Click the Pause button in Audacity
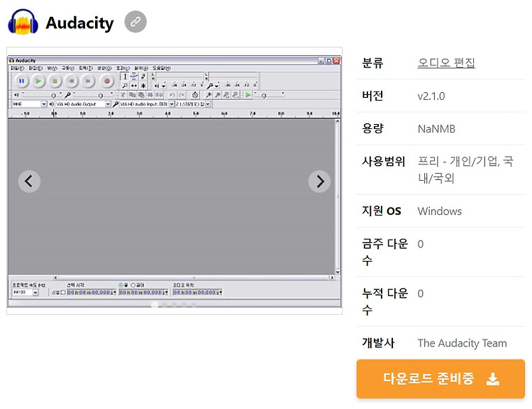 click(22, 81)
